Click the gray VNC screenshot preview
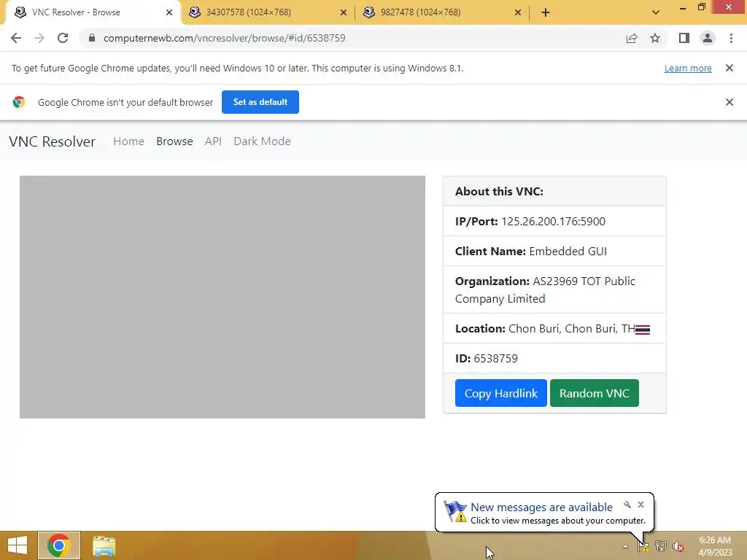Screen dimensions: 747x560 pos(222,297)
